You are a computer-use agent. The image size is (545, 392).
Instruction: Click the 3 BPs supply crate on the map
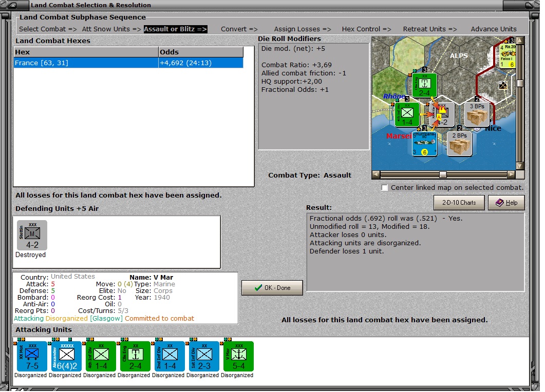point(477,114)
